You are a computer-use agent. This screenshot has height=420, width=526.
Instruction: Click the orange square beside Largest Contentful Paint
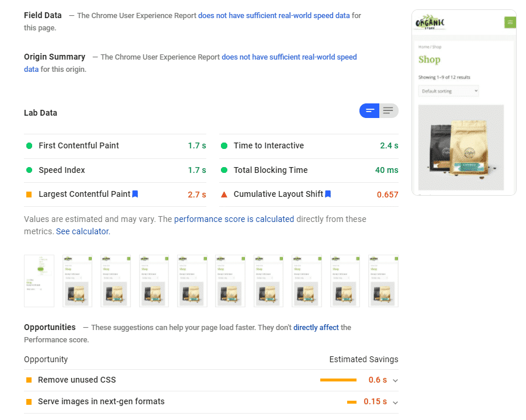29,195
